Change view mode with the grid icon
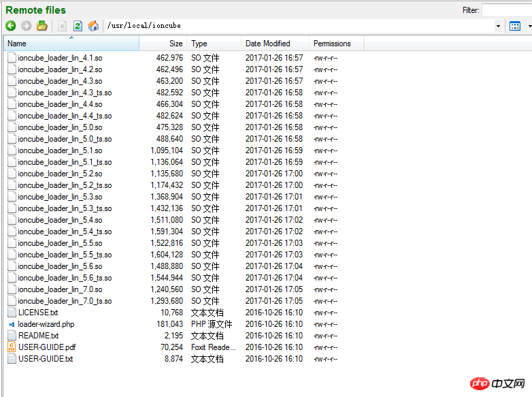The image size is (532, 397). pos(515,26)
